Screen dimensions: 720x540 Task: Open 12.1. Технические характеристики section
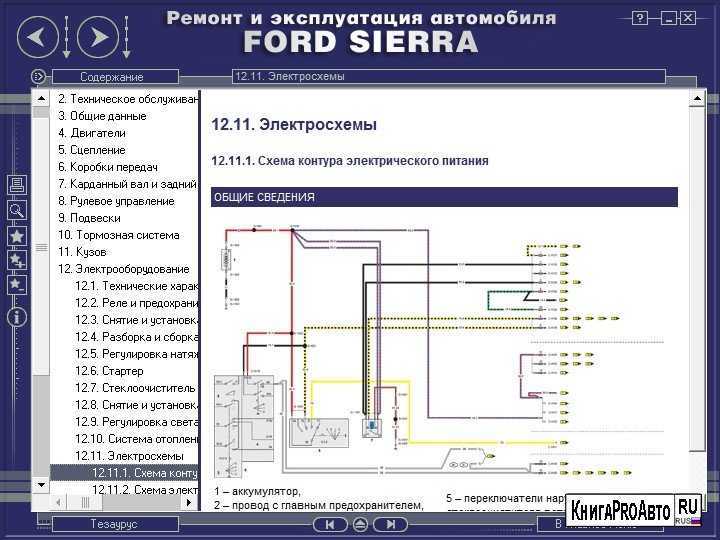click(136, 286)
